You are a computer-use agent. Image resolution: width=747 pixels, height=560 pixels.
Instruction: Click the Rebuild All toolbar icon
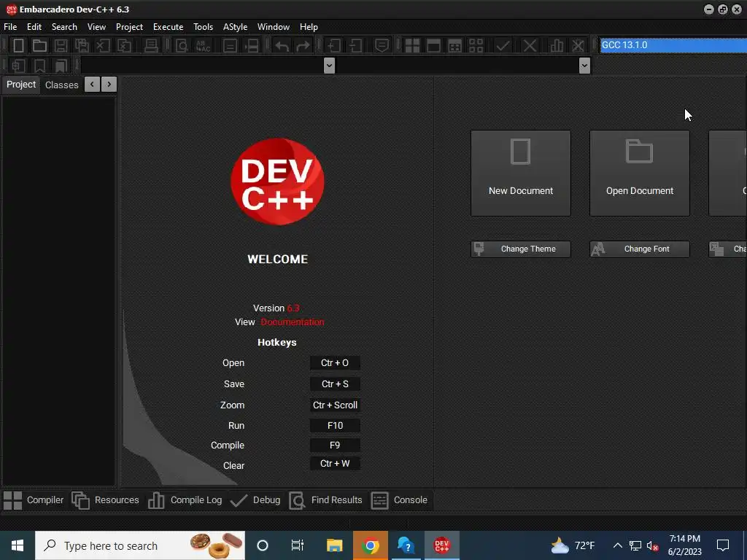[476, 46]
